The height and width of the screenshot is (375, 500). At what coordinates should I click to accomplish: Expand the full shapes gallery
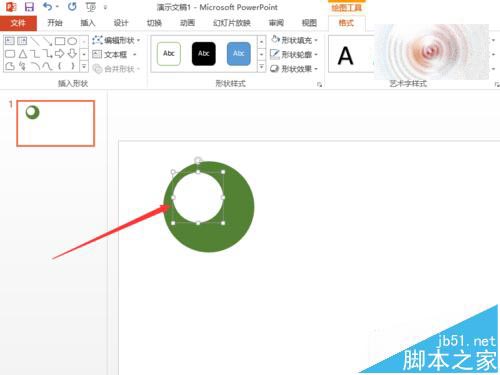tap(84, 66)
